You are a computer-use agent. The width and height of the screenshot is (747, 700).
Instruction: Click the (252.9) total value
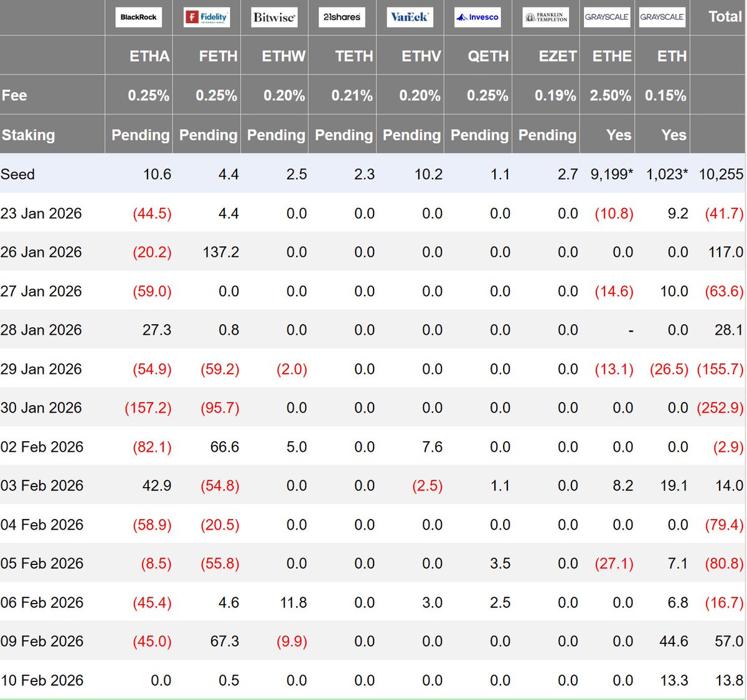coord(720,408)
